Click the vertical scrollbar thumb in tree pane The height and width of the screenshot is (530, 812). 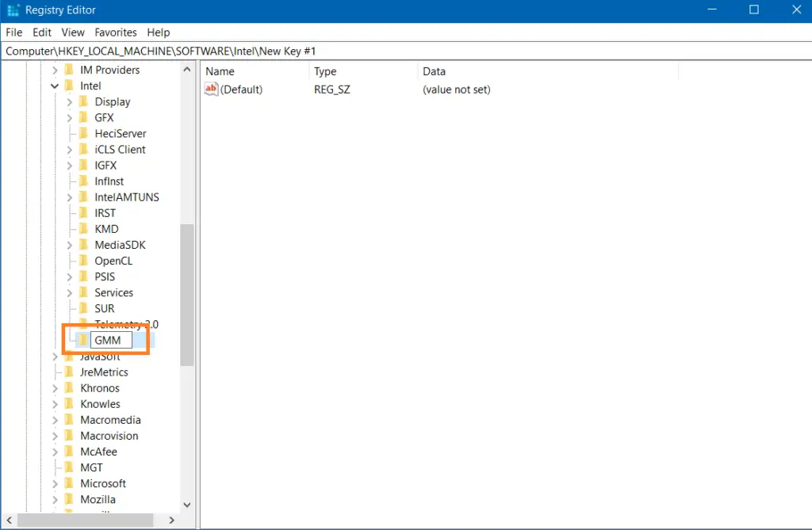tap(187, 293)
